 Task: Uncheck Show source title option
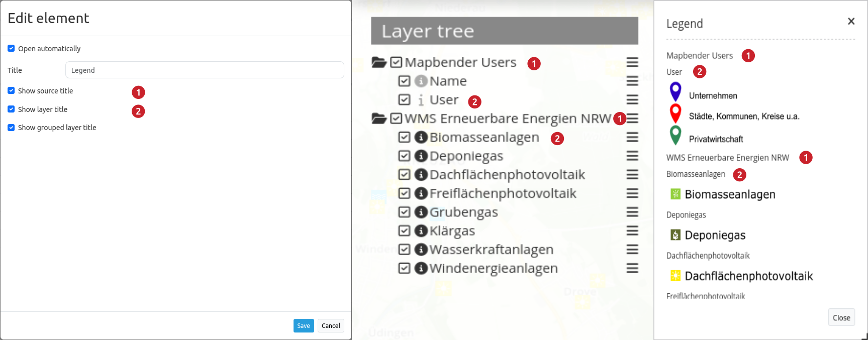tap(11, 90)
